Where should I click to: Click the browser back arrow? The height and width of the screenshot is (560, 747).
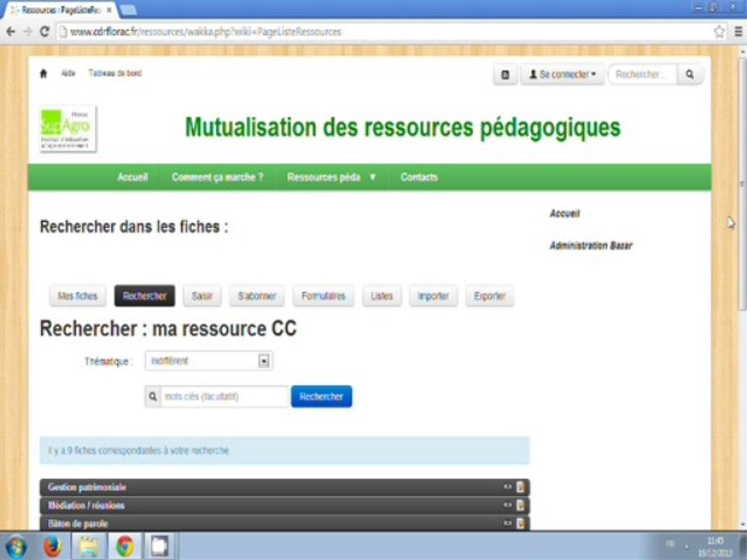[10, 32]
